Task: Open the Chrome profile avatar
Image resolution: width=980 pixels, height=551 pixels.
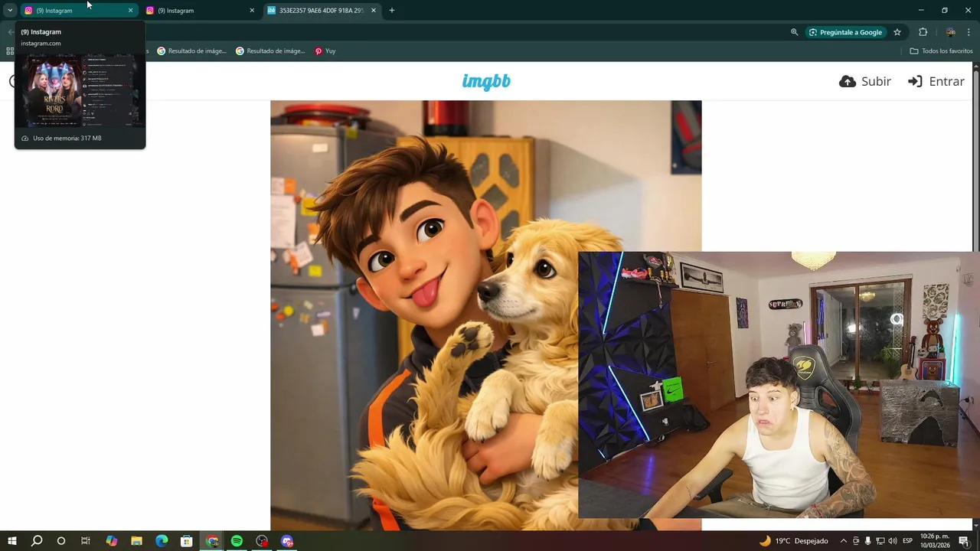Action: pyautogui.click(x=950, y=32)
